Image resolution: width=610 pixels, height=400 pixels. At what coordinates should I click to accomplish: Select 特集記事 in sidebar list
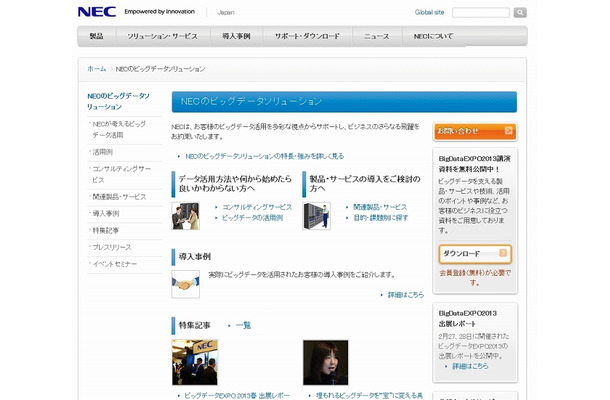click(x=105, y=230)
